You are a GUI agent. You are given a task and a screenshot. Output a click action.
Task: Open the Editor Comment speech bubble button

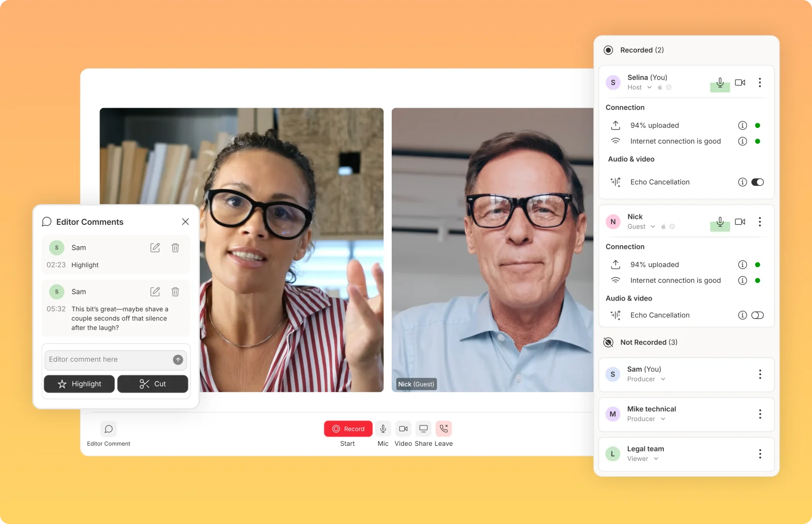point(109,429)
